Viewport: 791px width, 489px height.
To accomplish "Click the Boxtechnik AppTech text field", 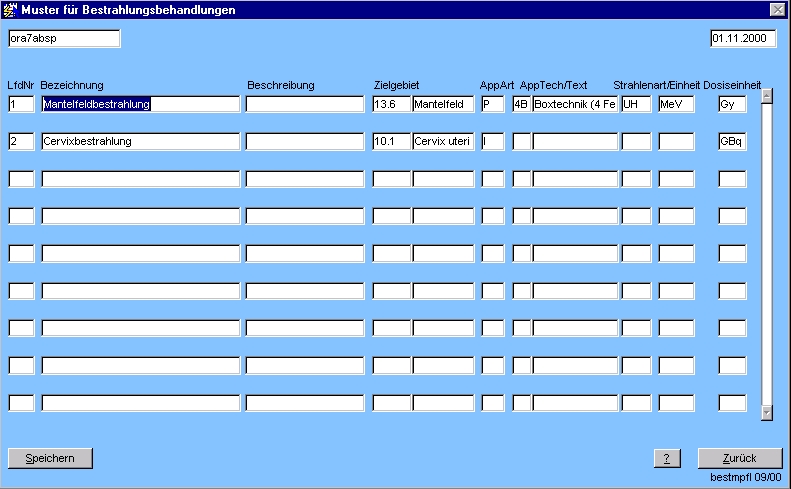I will [x=575, y=104].
